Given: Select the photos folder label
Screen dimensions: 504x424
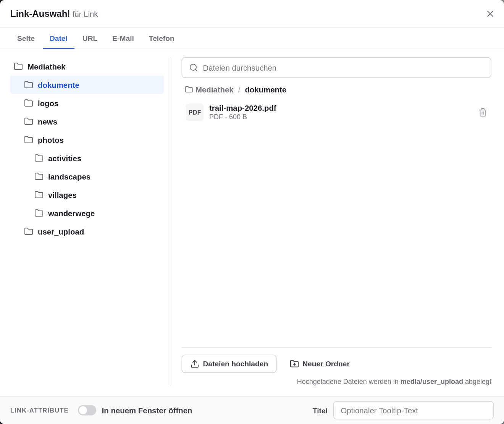Looking at the screenshot, I should pos(51,140).
